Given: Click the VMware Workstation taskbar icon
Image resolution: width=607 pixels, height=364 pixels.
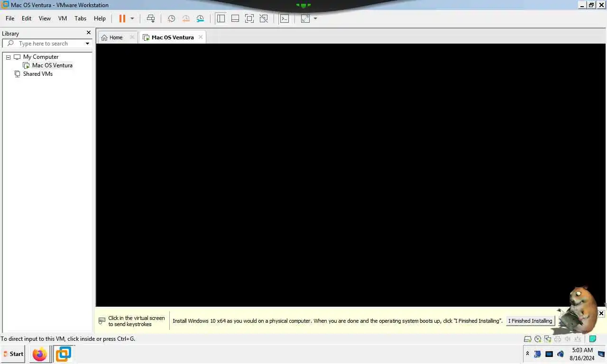Looking at the screenshot, I should coord(64,354).
